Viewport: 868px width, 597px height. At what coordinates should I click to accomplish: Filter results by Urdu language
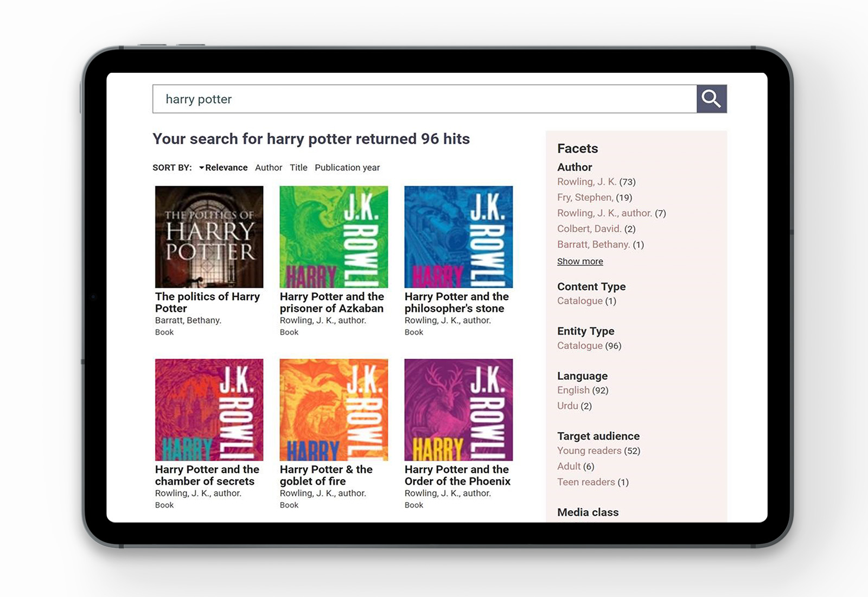[x=567, y=406]
